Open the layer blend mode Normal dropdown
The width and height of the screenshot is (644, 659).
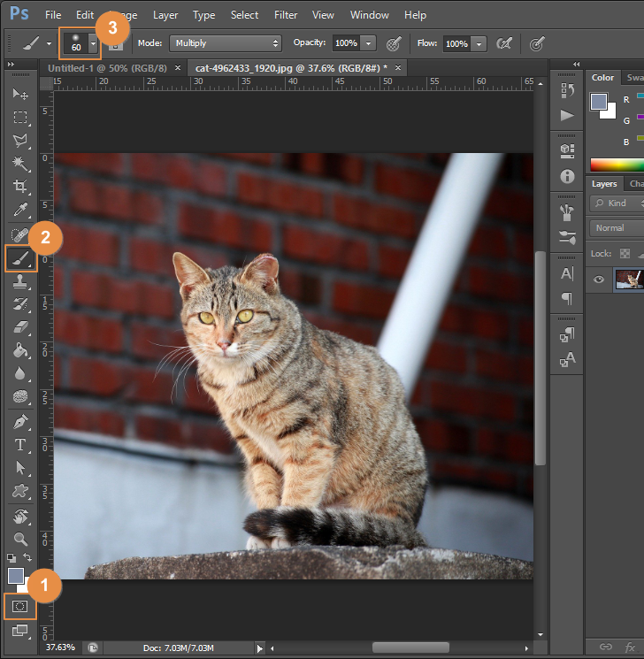(x=617, y=228)
